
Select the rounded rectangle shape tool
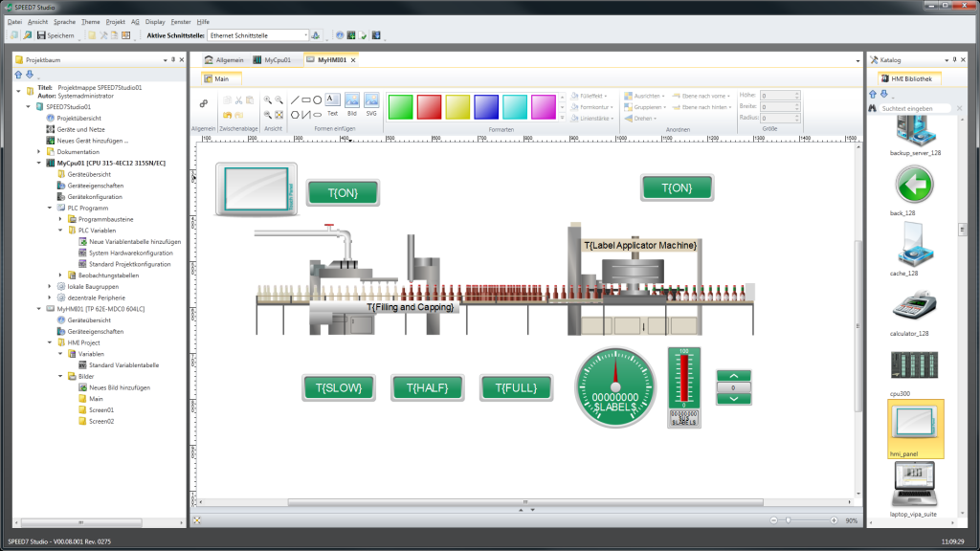coord(318,115)
